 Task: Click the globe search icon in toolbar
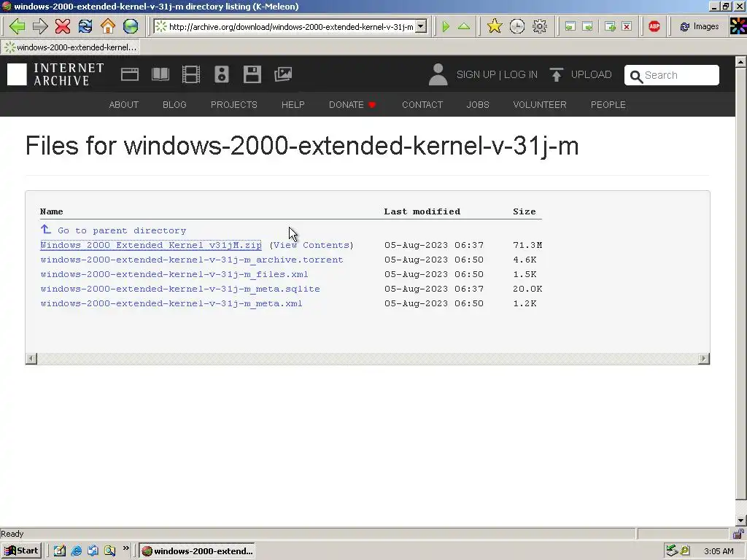[131, 26]
